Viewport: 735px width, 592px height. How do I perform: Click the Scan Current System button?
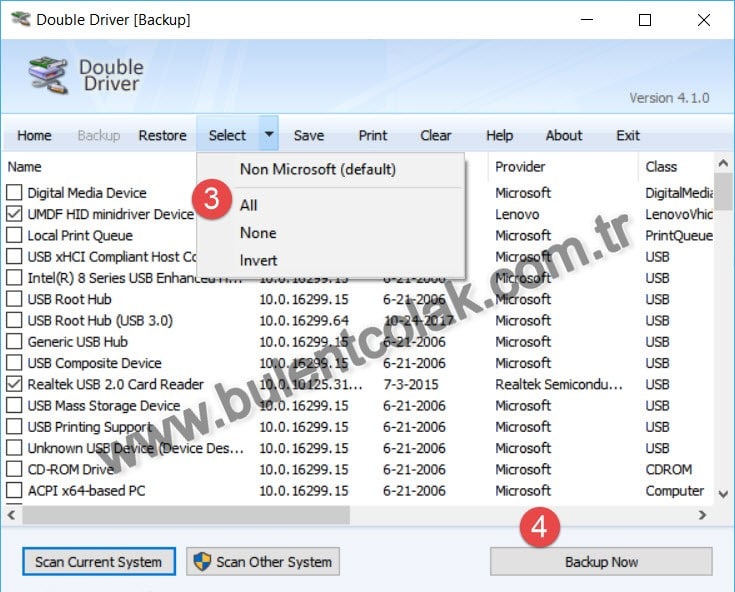(x=98, y=561)
